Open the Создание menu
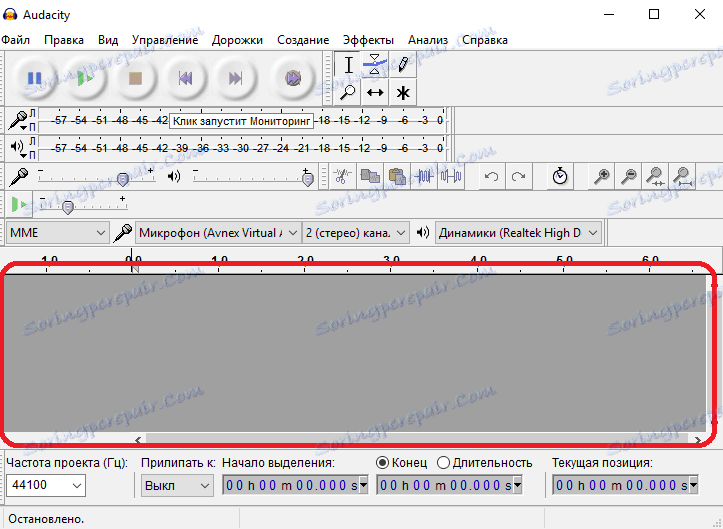The height and width of the screenshot is (529, 723). click(303, 40)
